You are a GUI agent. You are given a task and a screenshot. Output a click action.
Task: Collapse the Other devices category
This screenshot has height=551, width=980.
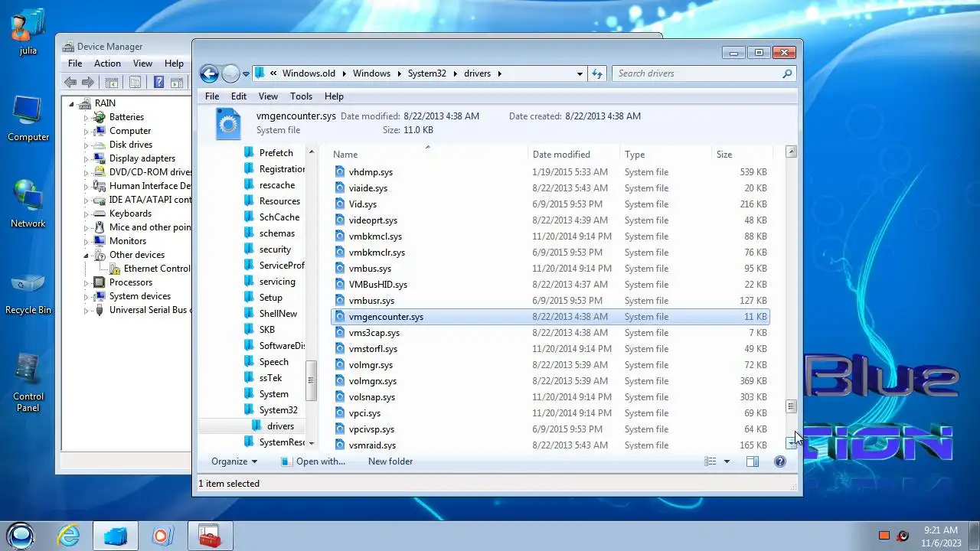(86, 255)
